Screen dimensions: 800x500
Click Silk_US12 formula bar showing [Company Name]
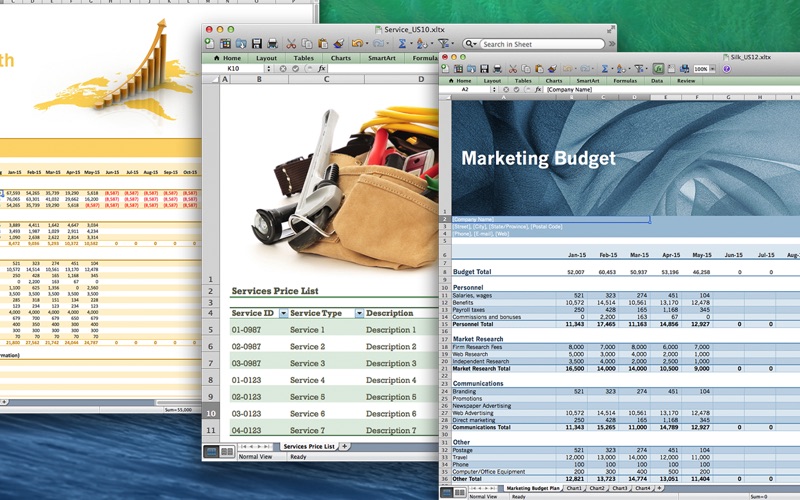pos(671,89)
